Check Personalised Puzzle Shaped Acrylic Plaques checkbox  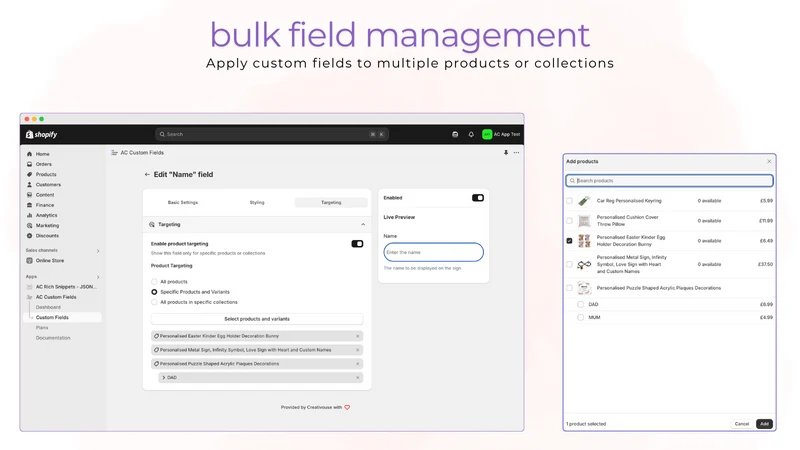click(x=569, y=288)
